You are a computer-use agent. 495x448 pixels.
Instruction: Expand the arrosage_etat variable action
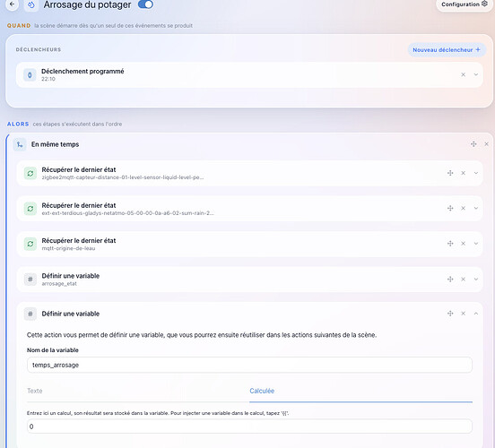476,280
